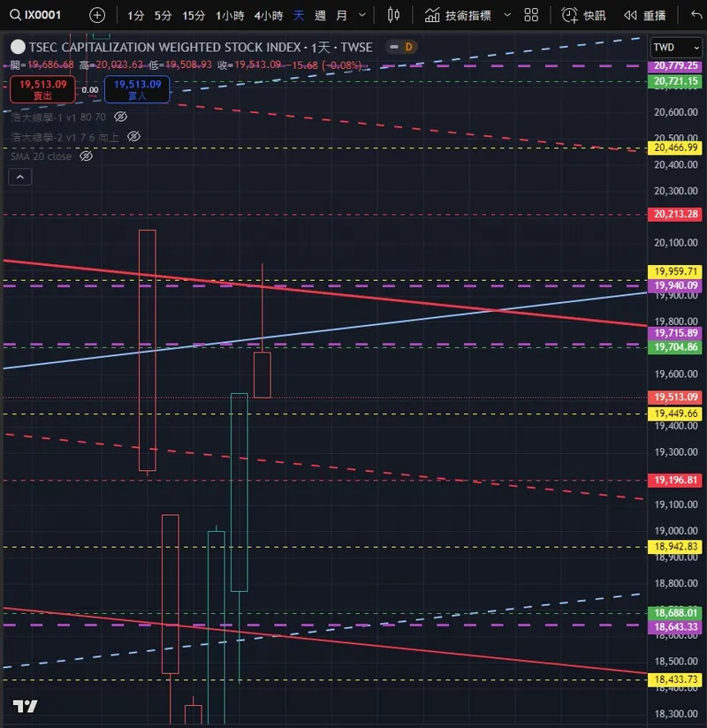This screenshot has height=728, width=707.
Task: Create an alert with 快訊
Action: pyautogui.click(x=583, y=16)
